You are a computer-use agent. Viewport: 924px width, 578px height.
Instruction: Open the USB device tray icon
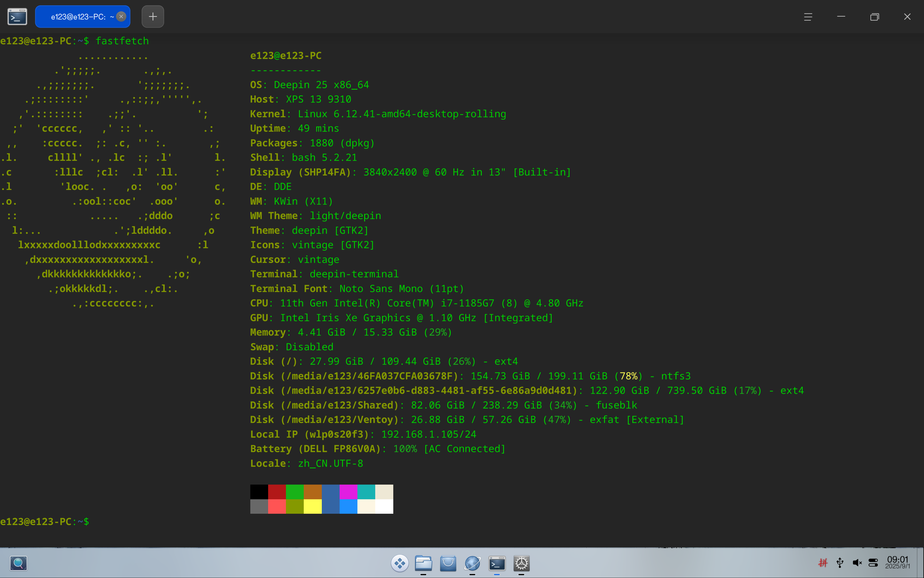(840, 563)
